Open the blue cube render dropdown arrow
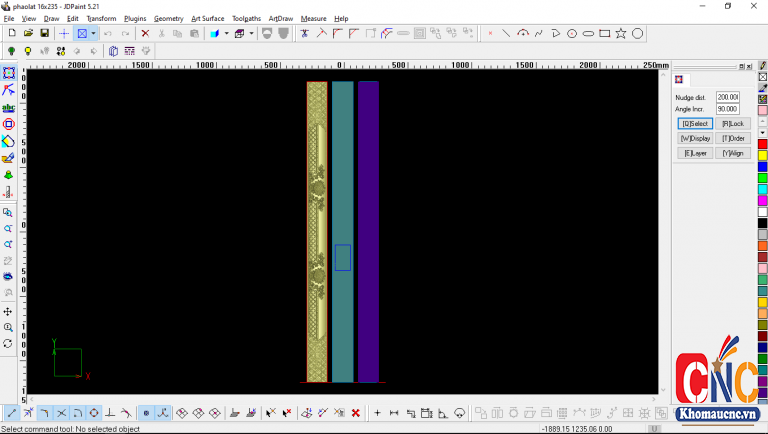Image resolution: width=768 pixels, height=434 pixels. (226, 33)
